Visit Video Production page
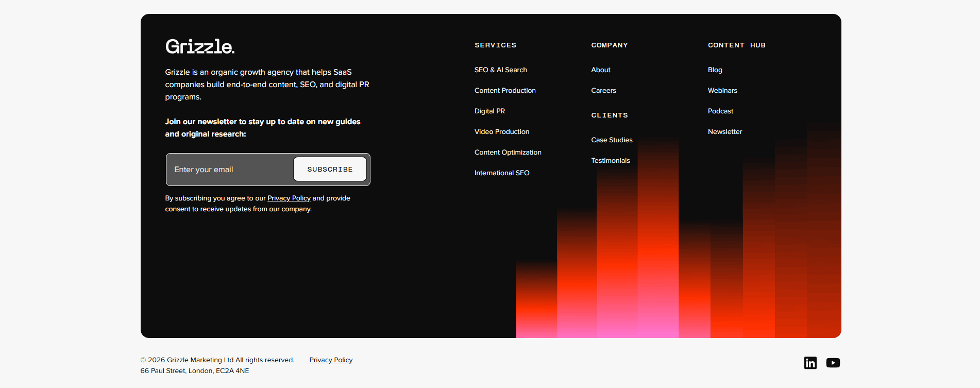This screenshot has height=388, width=980. click(501, 131)
